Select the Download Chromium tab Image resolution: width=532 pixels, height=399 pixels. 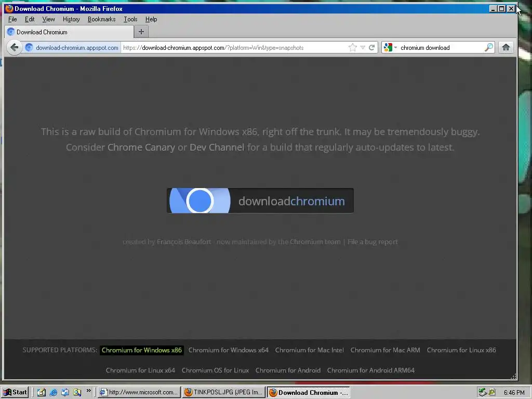[x=70, y=32]
